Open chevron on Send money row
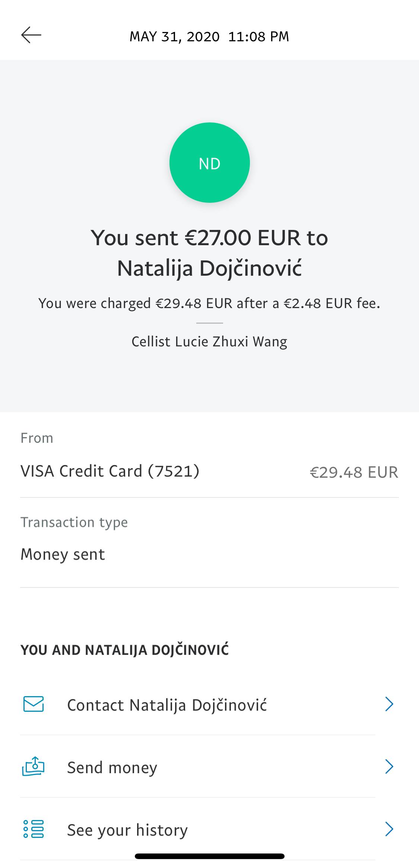Viewport: 419px width, 868px height. click(389, 766)
